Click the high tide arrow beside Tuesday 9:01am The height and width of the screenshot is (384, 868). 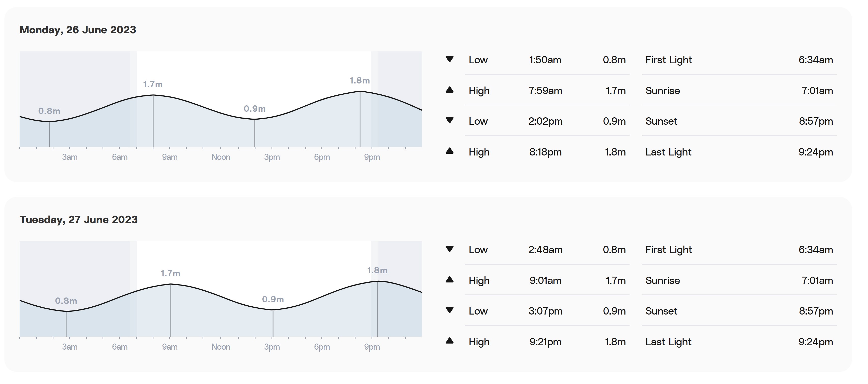tap(449, 280)
